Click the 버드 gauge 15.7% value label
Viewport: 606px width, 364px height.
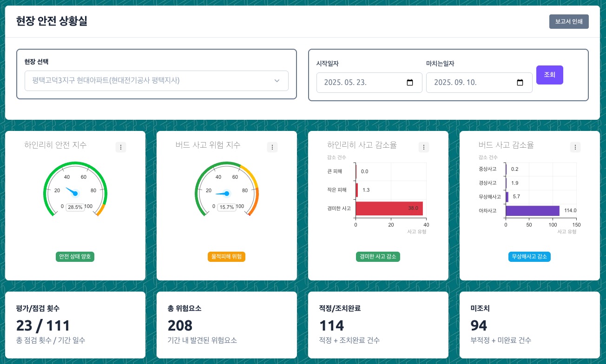(227, 207)
